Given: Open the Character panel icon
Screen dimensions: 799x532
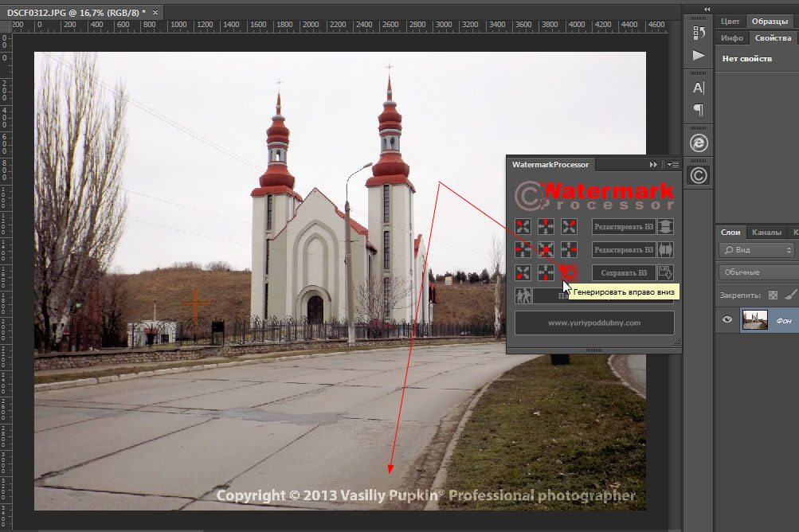Looking at the screenshot, I should click(699, 88).
